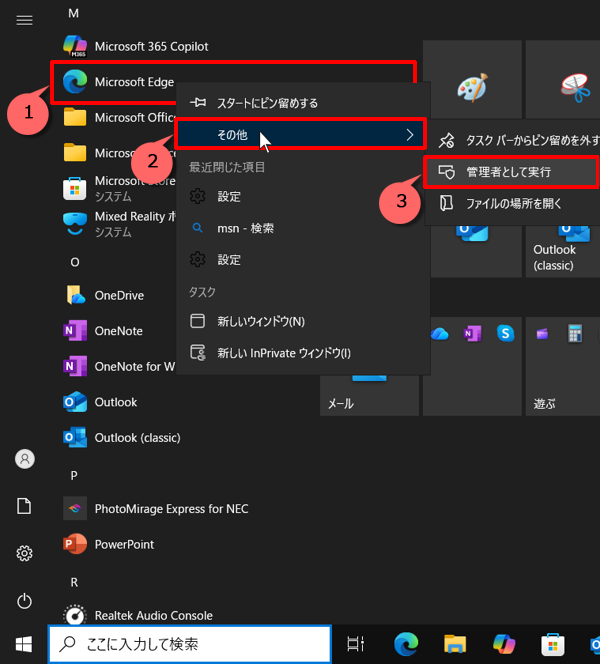600x664 pixels.
Task: Open OneNote in the app list
Action: point(117,331)
